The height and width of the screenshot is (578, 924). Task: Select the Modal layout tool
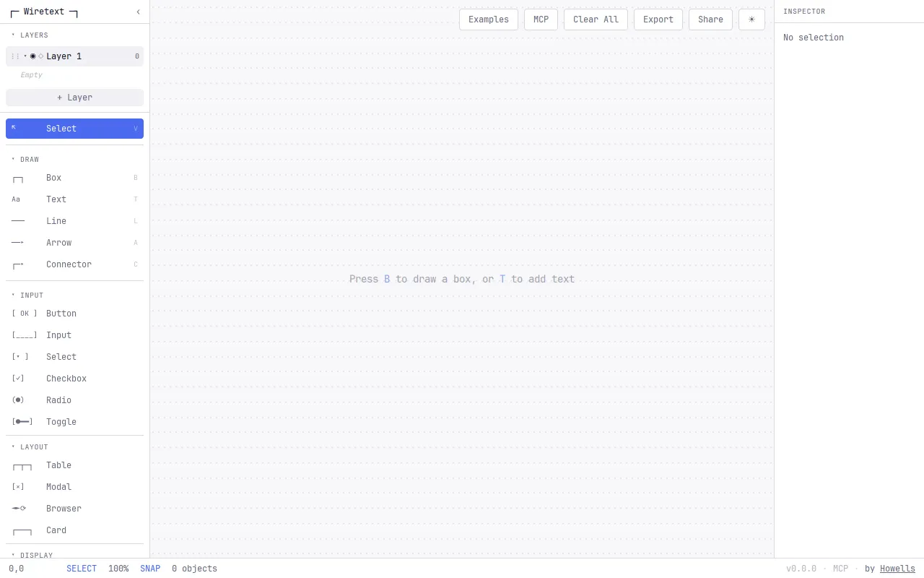pos(74,487)
